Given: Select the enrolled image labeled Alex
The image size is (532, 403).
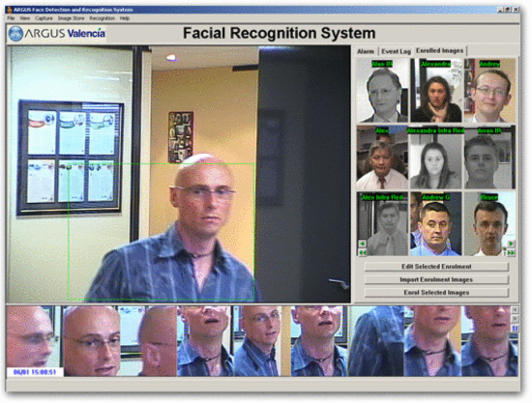Looking at the screenshot, I should (x=382, y=158).
